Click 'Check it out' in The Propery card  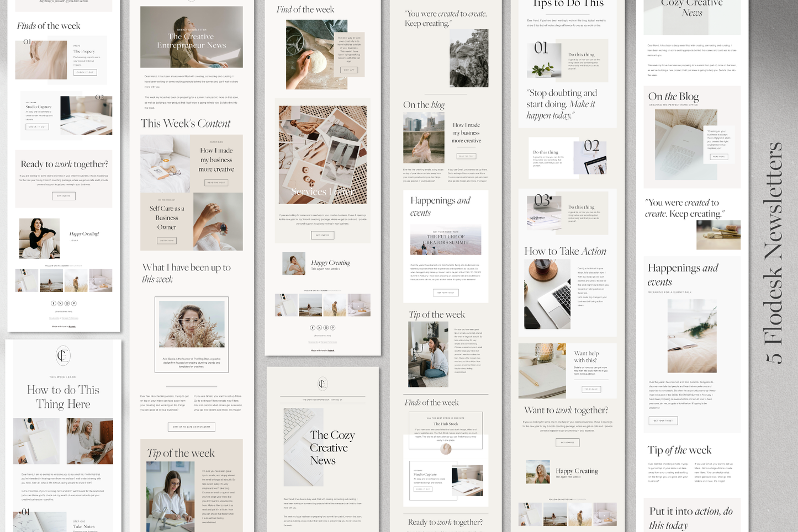85,72
